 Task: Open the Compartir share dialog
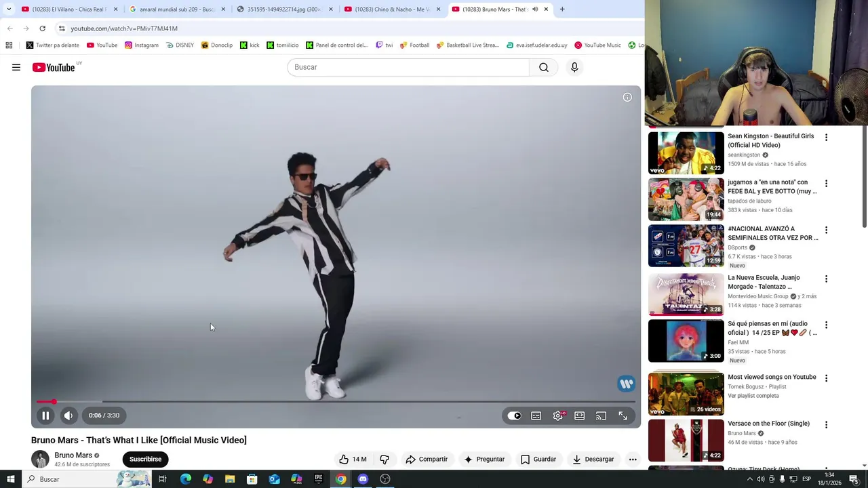point(427,459)
